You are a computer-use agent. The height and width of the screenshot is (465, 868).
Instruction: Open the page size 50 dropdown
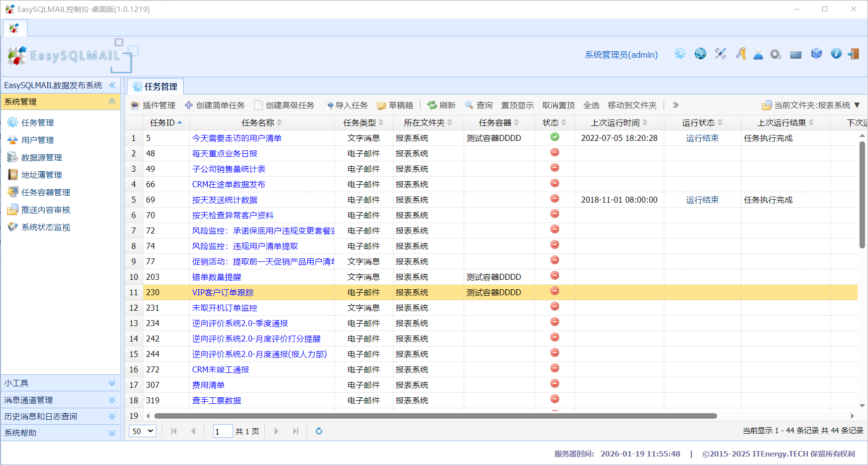[x=143, y=431]
